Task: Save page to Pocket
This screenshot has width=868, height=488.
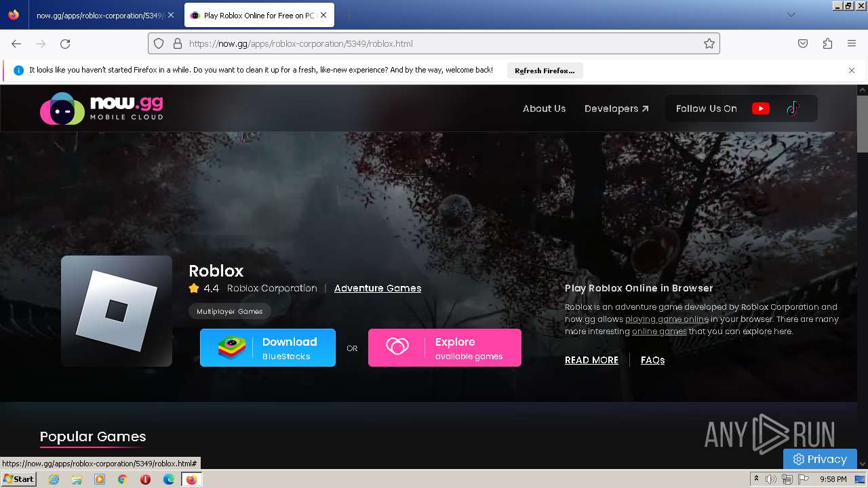Action: (803, 43)
